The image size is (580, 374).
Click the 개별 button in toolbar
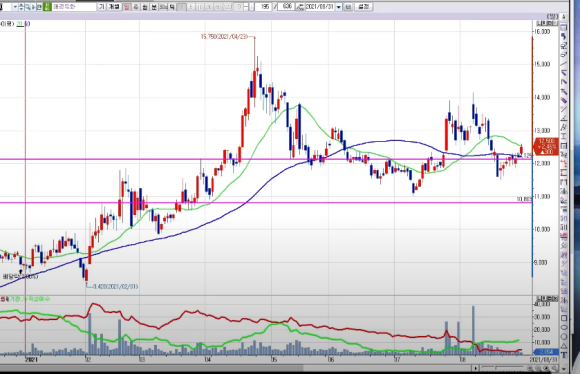pos(114,7)
